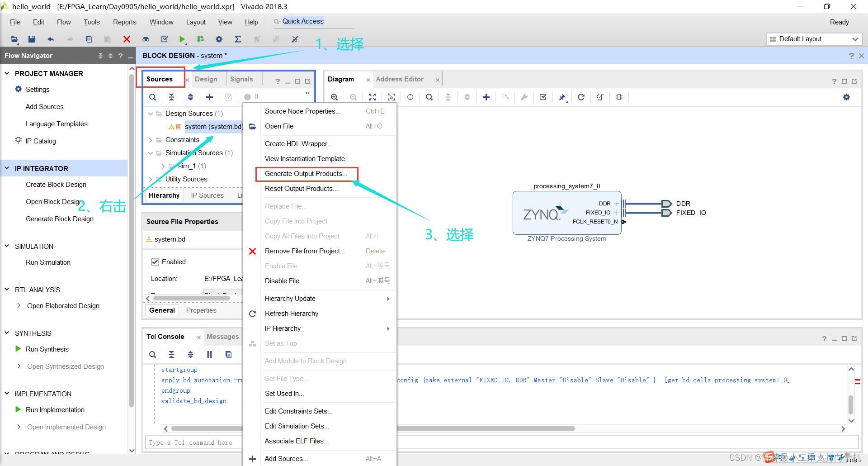Collapse the Design Sources tree node
The image size is (868, 466).
151,114
